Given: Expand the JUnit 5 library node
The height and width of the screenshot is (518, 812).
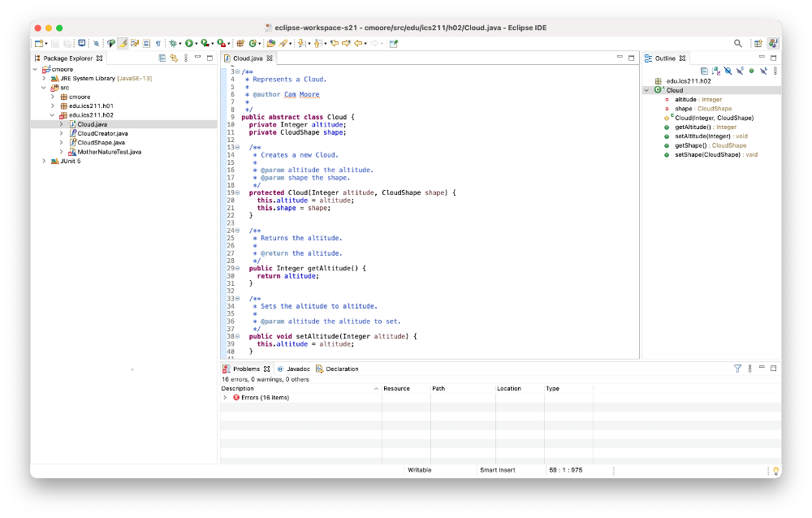Looking at the screenshot, I should pyautogui.click(x=45, y=161).
